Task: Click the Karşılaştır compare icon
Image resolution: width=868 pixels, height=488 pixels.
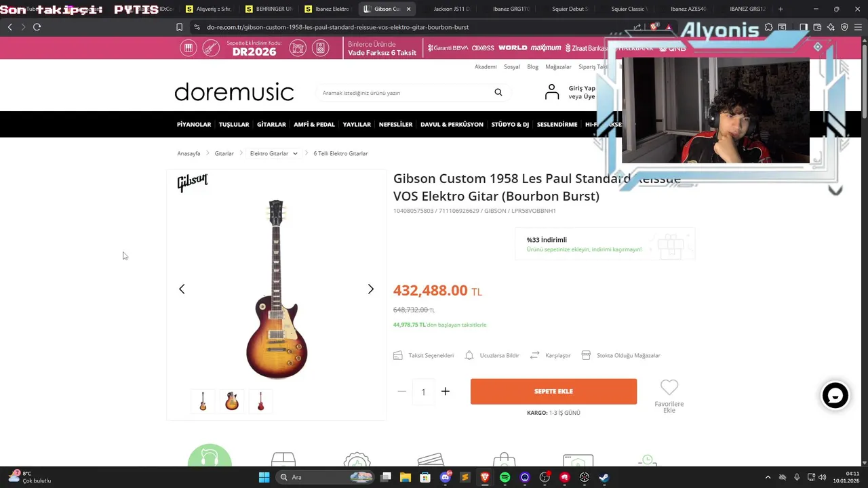Action: pyautogui.click(x=535, y=355)
